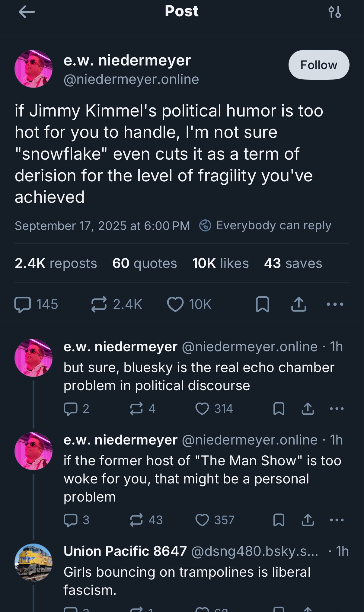Bookmark the main post

[x=262, y=304]
